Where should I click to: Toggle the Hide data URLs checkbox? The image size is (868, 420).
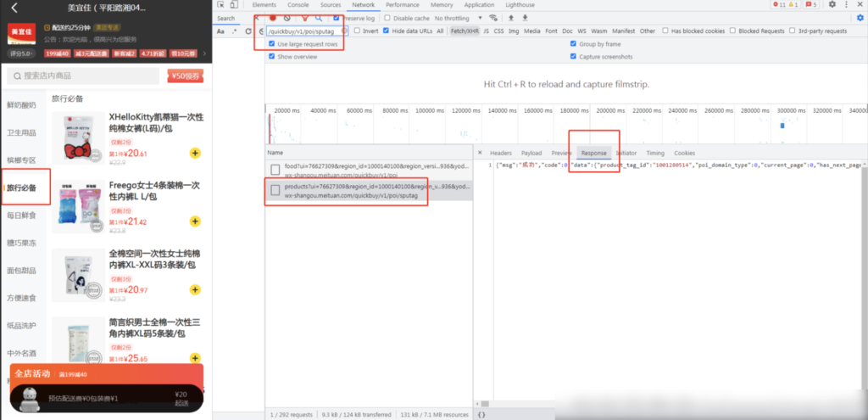tap(387, 31)
